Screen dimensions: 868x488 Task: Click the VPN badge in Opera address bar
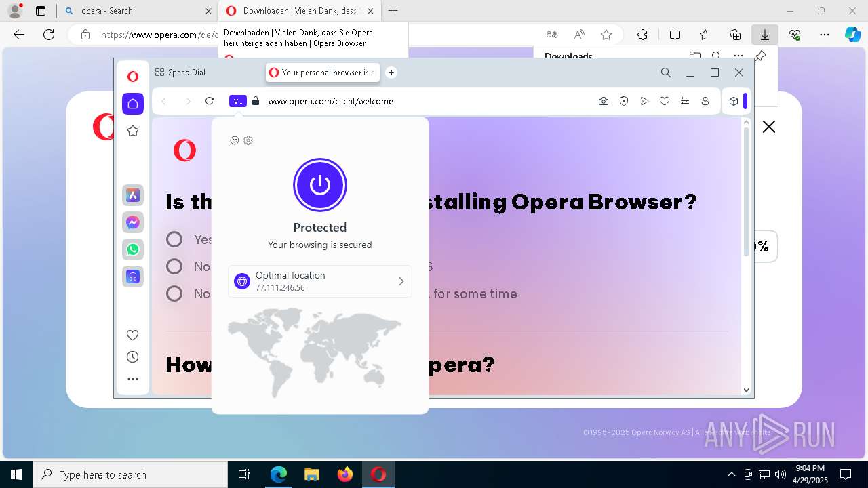click(x=237, y=101)
